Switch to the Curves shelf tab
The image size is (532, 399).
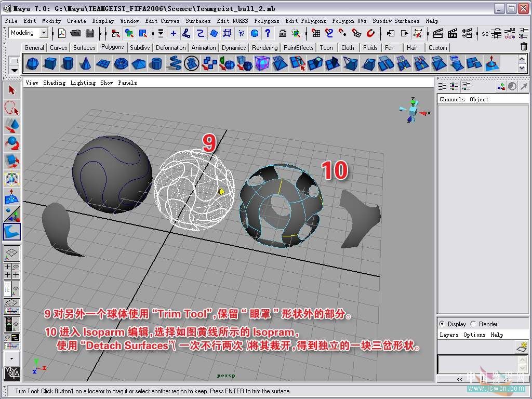[58, 47]
